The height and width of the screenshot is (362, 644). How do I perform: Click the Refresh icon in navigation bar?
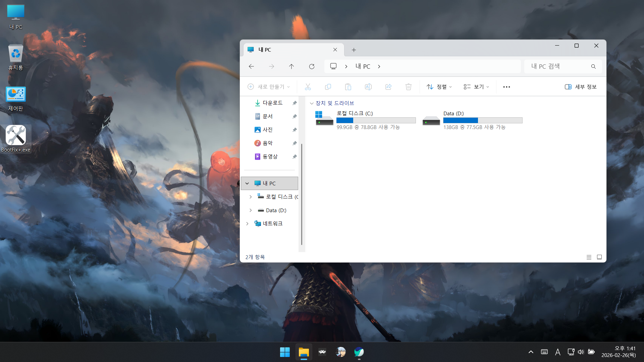coord(312,66)
